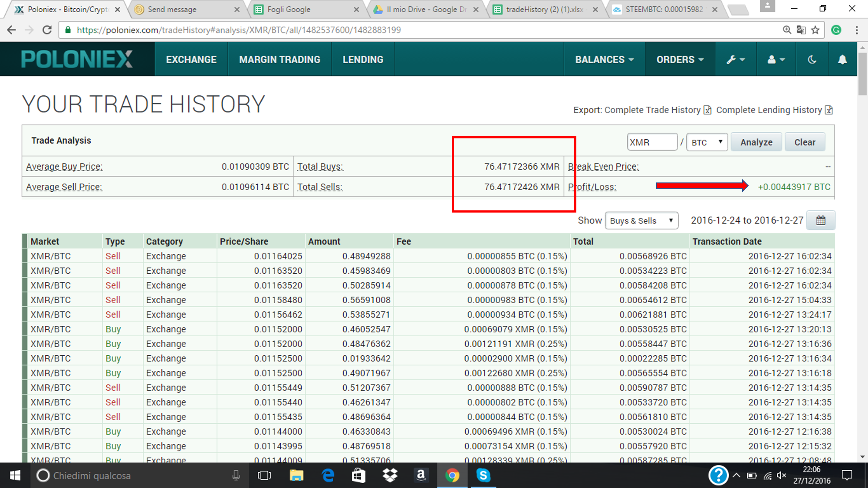Click the Average Buy Price label

(64, 167)
